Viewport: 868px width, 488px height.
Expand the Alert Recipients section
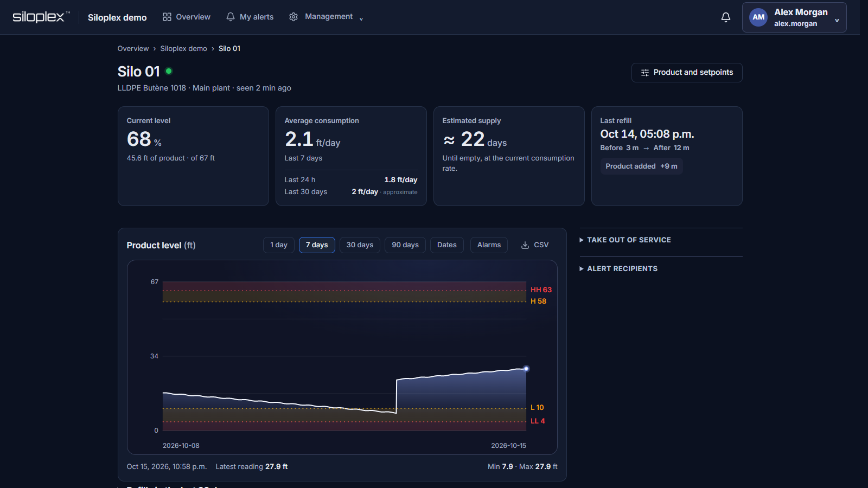[x=618, y=268]
